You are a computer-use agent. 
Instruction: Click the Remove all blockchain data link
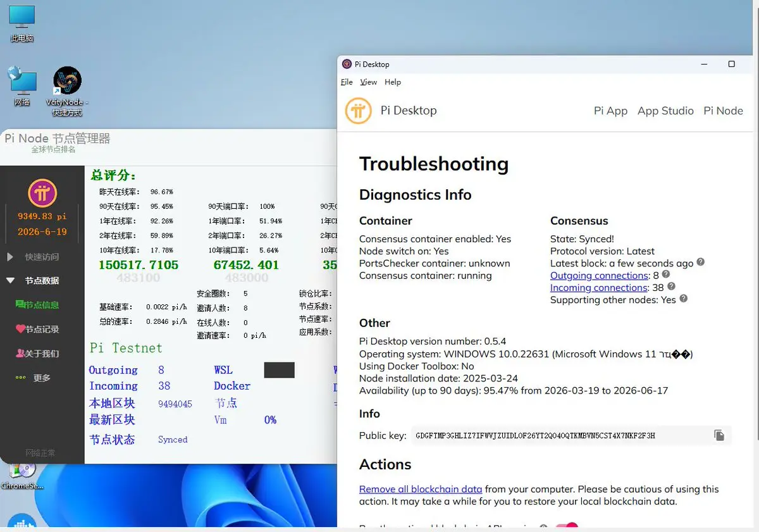click(x=421, y=489)
